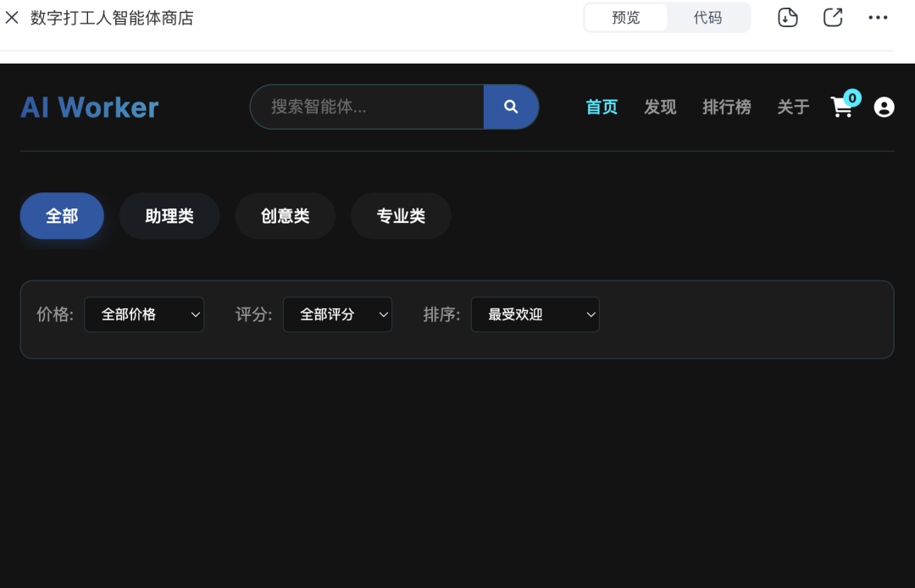The width and height of the screenshot is (915, 588).
Task: Open the 全部评分 rating dropdown
Action: click(337, 314)
